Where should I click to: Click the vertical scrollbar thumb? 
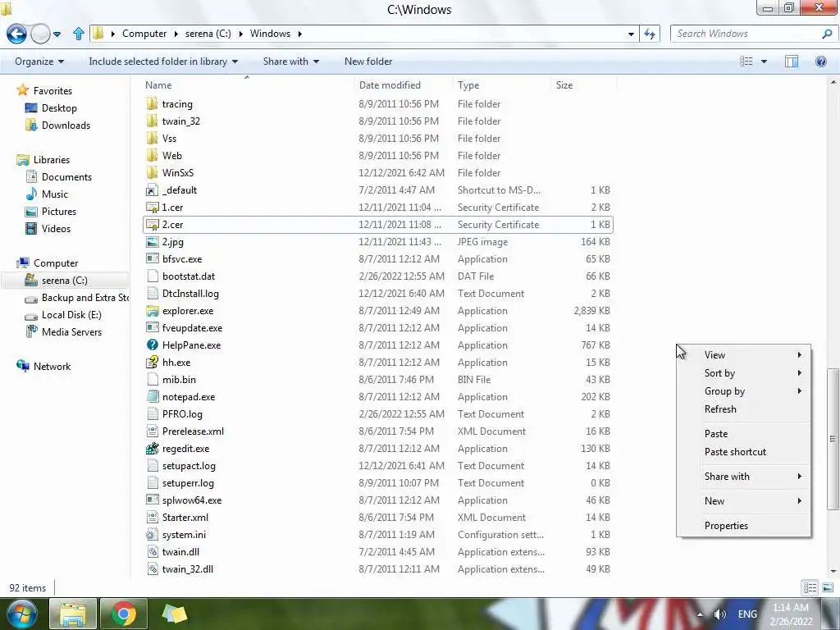pos(833,439)
